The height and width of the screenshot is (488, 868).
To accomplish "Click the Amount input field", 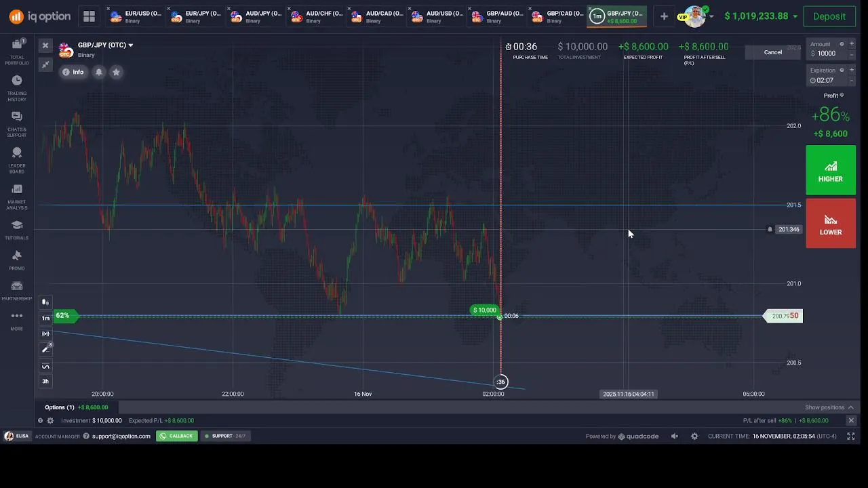I will click(827, 54).
